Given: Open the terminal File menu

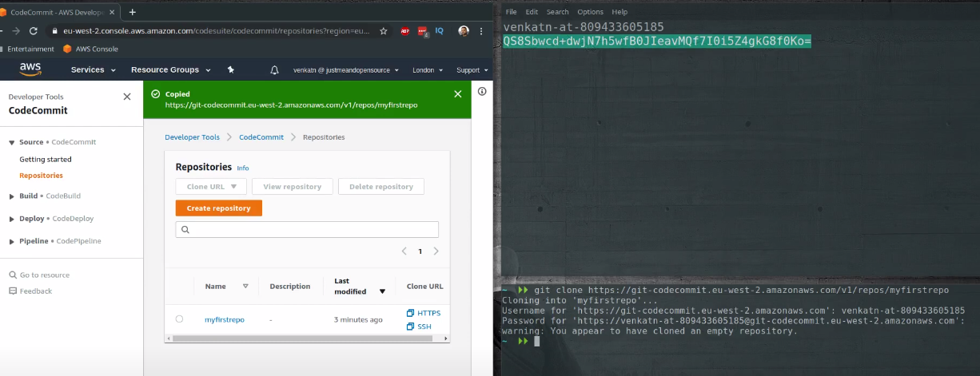Looking at the screenshot, I should coord(511,12).
